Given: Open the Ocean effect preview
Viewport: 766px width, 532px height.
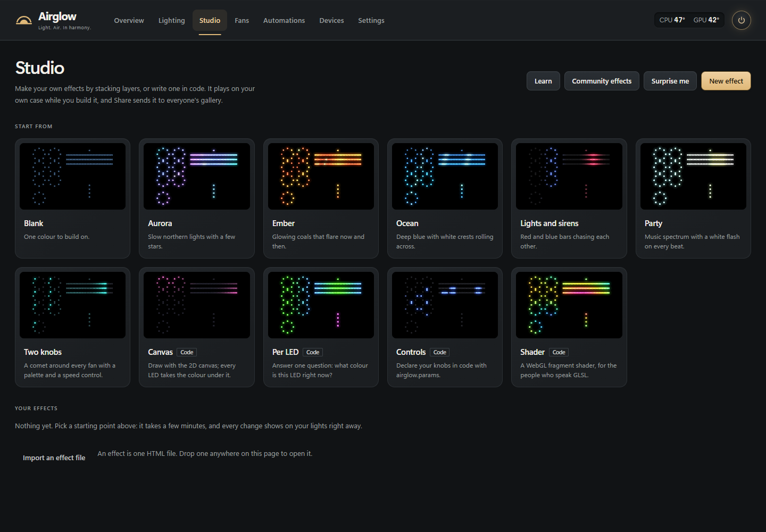Looking at the screenshot, I should click(445, 176).
